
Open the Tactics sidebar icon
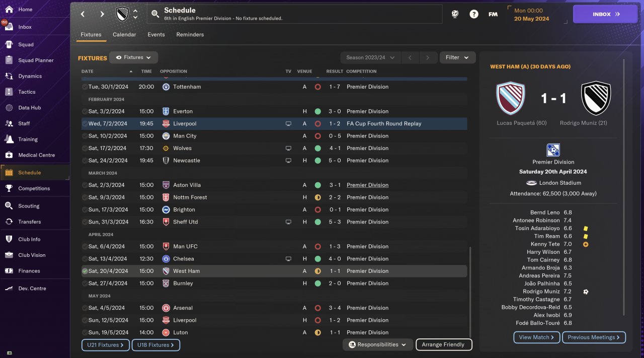pos(9,92)
